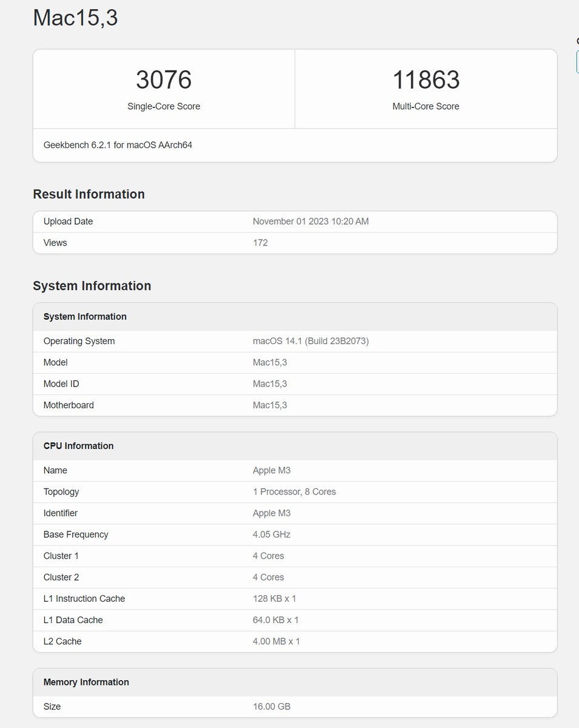The image size is (579, 728).
Task: Click the Geekbench 6.2.1 for macOS AArch64 text
Action: point(117,145)
